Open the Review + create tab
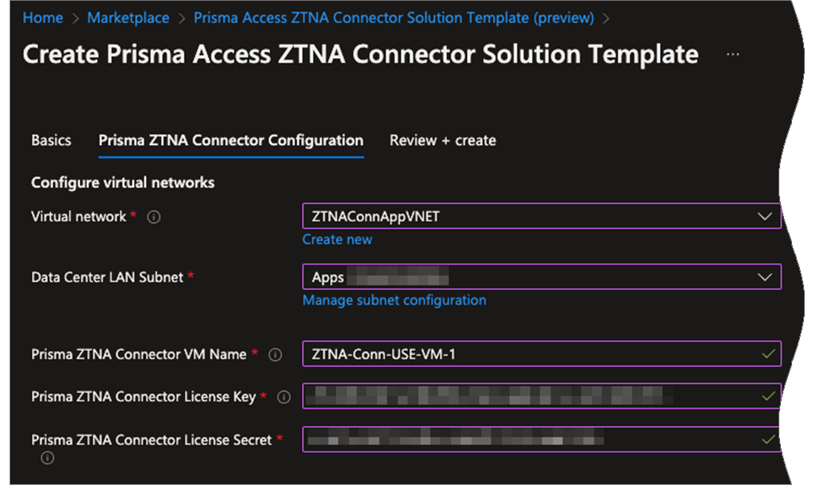Screen dimensions: 816x504 [x=442, y=140]
